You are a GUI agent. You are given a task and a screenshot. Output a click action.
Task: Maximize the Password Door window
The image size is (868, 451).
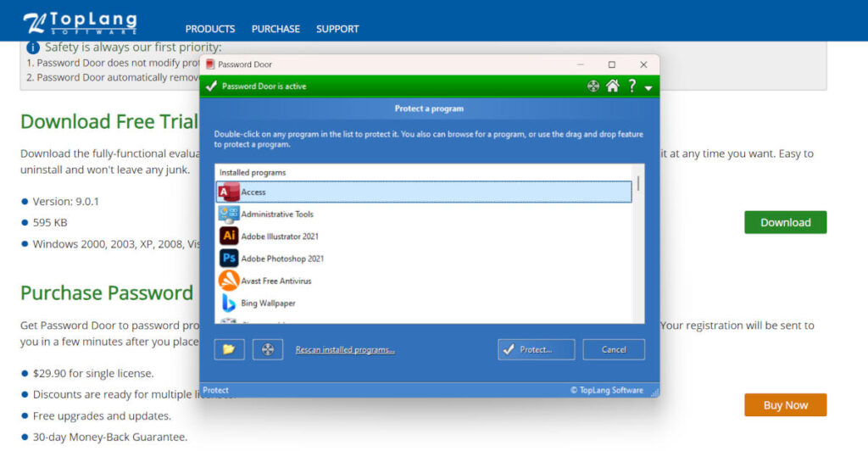click(x=612, y=64)
